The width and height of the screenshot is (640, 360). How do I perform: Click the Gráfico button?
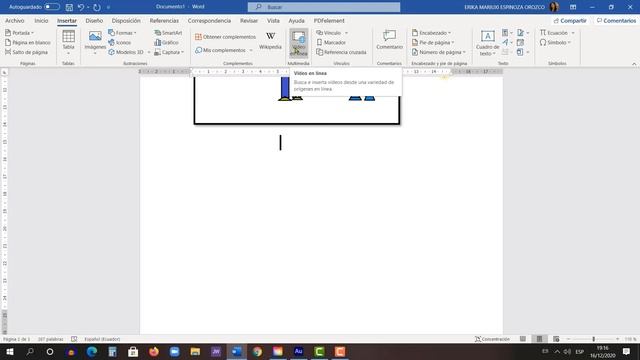pos(167,42)
